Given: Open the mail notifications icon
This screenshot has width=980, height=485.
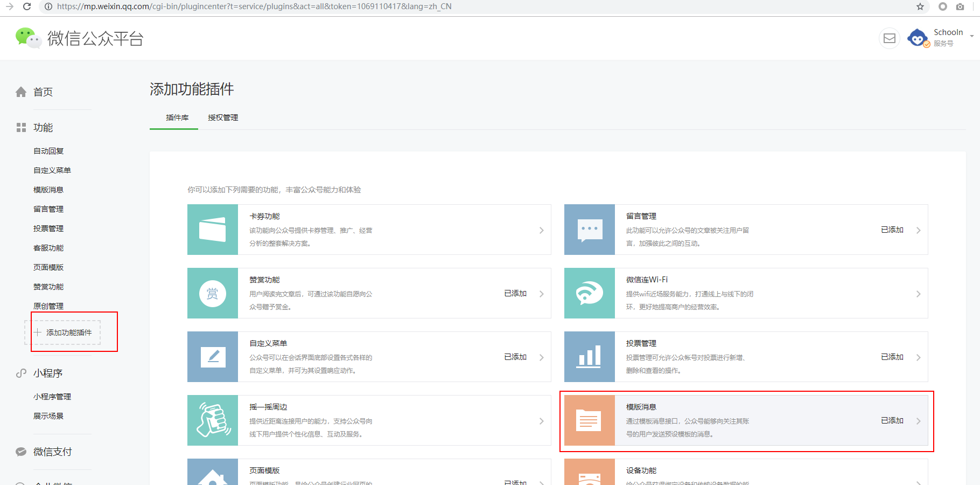Looking at the screenshot, I should pyautogui.click(x=890, y=38).
